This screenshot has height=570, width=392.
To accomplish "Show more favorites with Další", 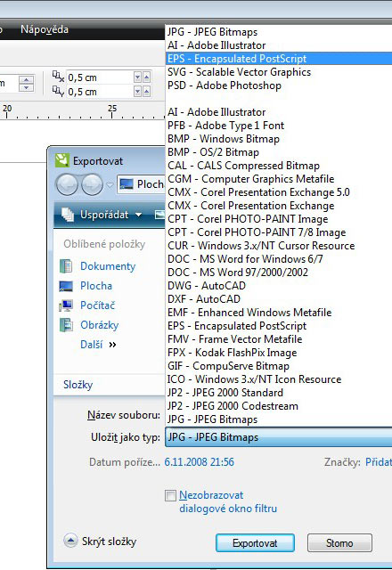I will 98,345.
